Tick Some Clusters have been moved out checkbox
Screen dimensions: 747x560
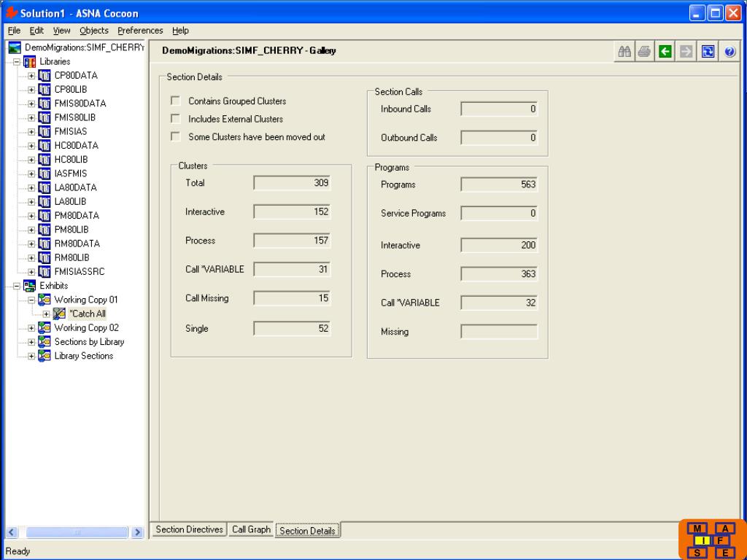click(x=176, y=136)
